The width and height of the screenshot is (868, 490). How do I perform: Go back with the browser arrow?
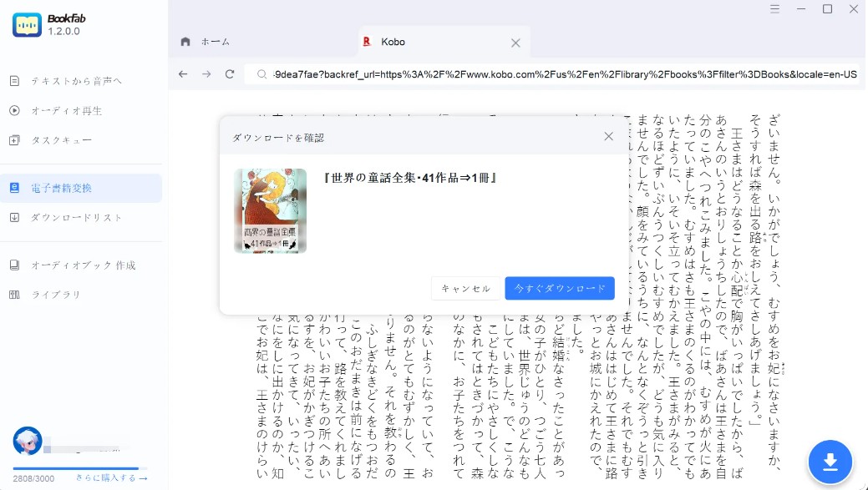click(x=183, y=74)
